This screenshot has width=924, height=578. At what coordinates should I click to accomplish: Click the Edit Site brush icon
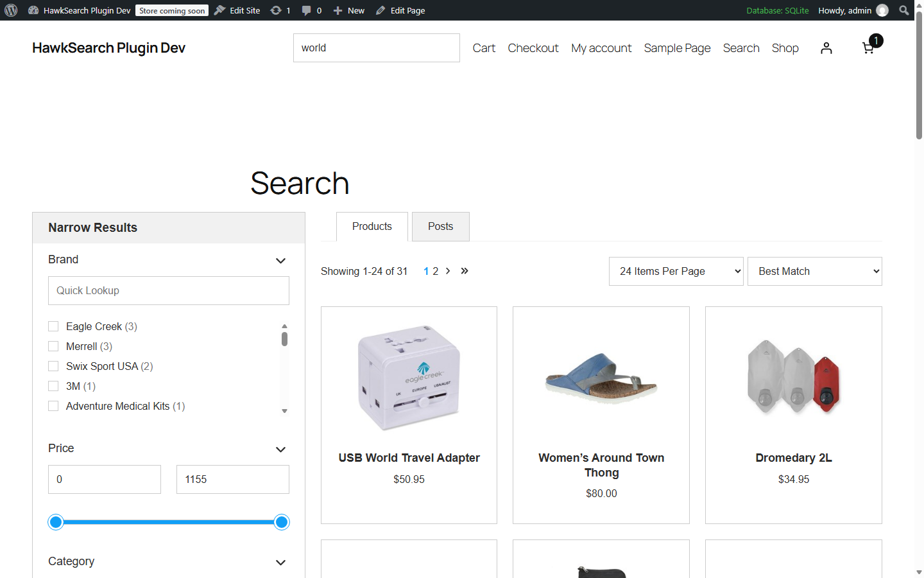219,10
